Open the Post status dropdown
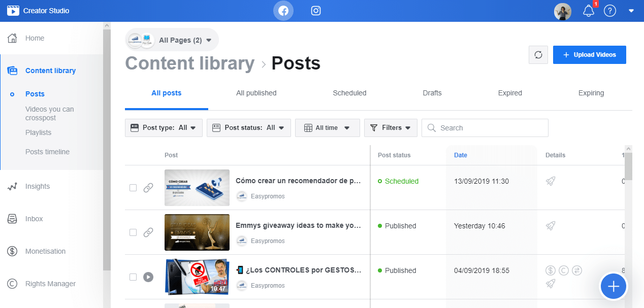The height and width of the screenshot is (308, 644). pyautogui.click(x=251, y=128)
